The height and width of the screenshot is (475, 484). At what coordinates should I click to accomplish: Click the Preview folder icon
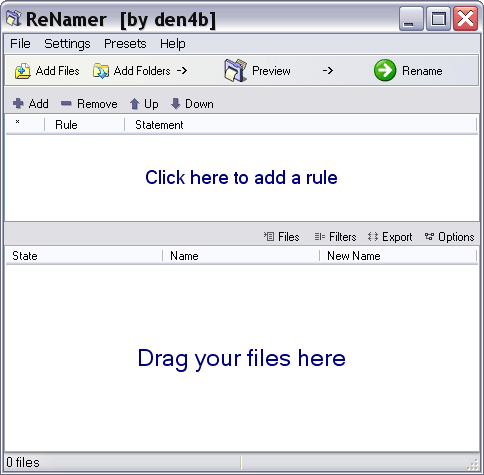[x=236, y=70]
